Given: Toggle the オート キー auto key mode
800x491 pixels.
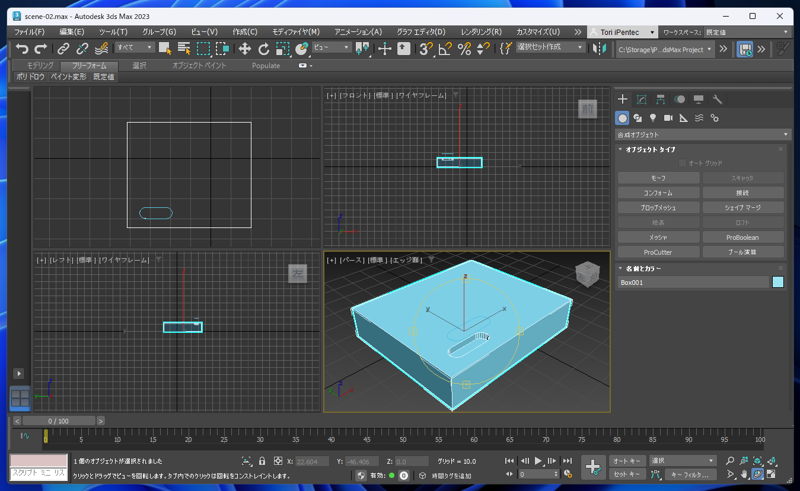Looking at the screenshot, I should [x=626, y=461].
